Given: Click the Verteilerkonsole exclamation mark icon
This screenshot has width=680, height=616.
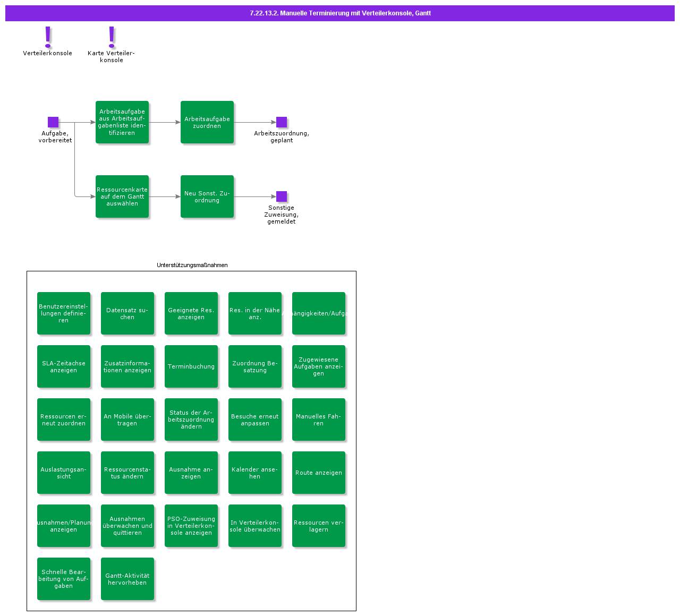Looking at the screenshot, I should 48,37.
